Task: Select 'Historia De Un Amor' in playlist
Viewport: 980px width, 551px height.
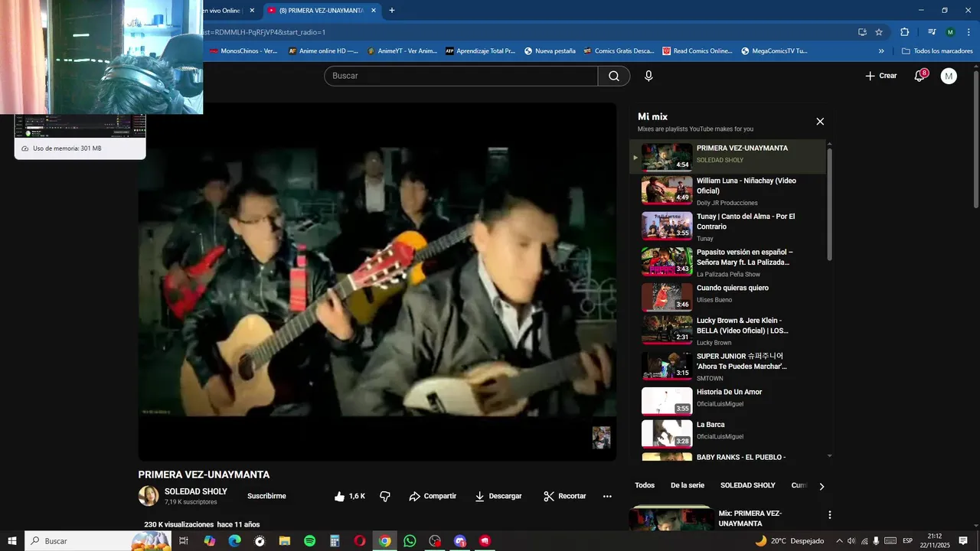Action: pyautogui.click(x=728, y=400)
